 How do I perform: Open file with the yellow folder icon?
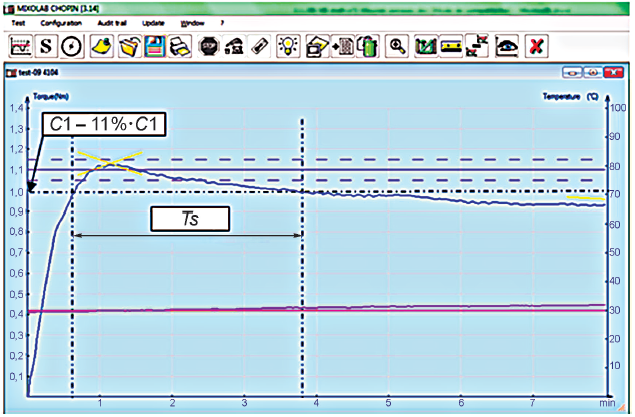tap(128, 45)
